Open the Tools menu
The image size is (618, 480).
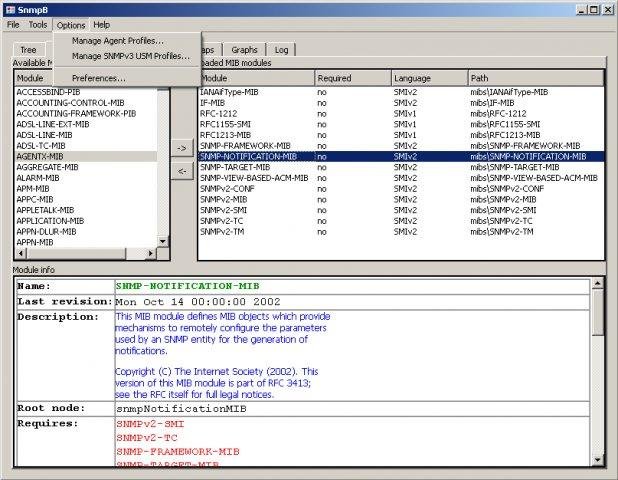pos(38,24)
